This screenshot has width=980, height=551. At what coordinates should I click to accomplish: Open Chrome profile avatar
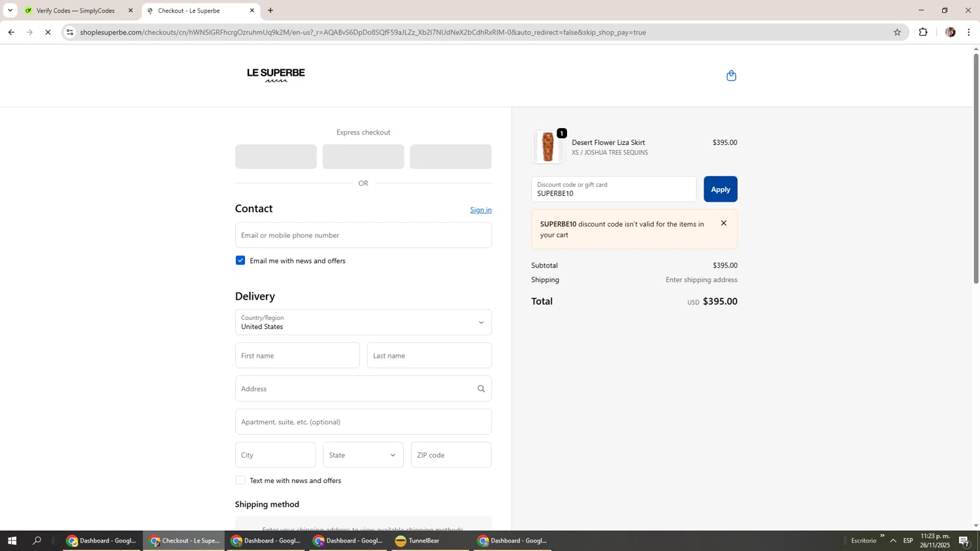pos(950,32)
